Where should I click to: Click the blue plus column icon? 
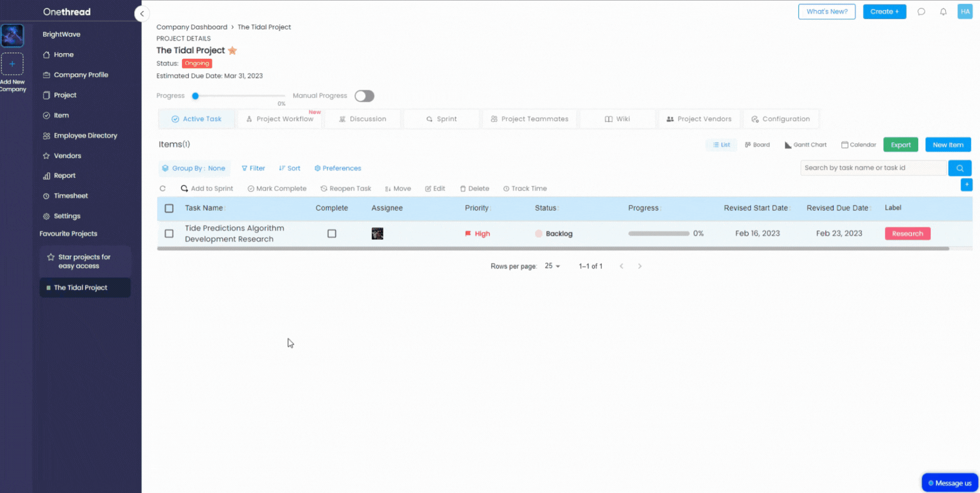pos(966,185)
